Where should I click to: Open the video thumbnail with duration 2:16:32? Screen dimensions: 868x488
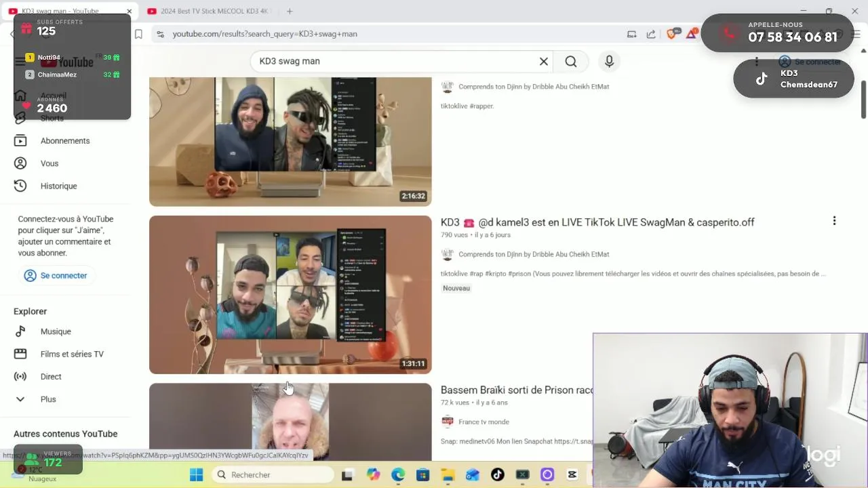290,141
